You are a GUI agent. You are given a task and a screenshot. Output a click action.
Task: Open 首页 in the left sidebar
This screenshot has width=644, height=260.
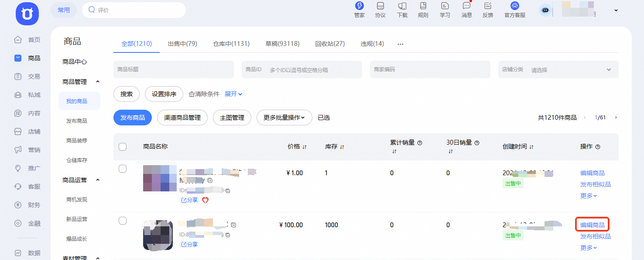tap(27, 40)
